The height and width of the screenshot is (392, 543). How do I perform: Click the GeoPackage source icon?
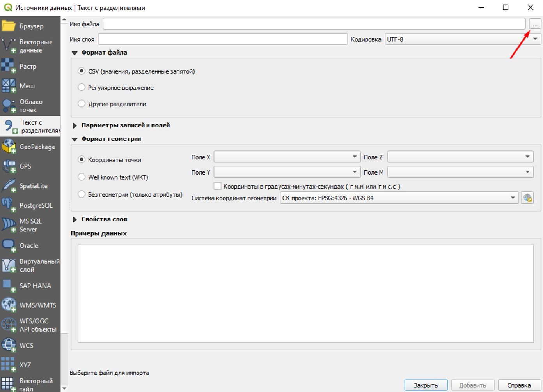[9, 147]
